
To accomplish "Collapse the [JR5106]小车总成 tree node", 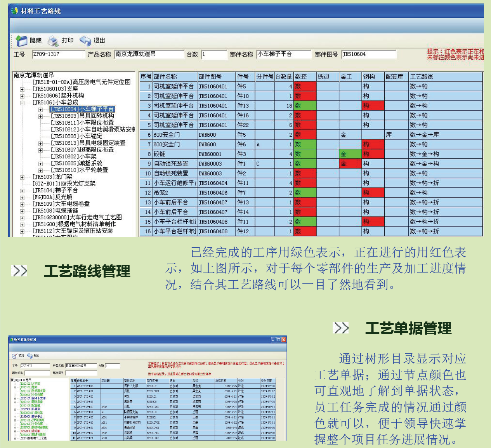I will pyautogui.click(x=22, y=103).
